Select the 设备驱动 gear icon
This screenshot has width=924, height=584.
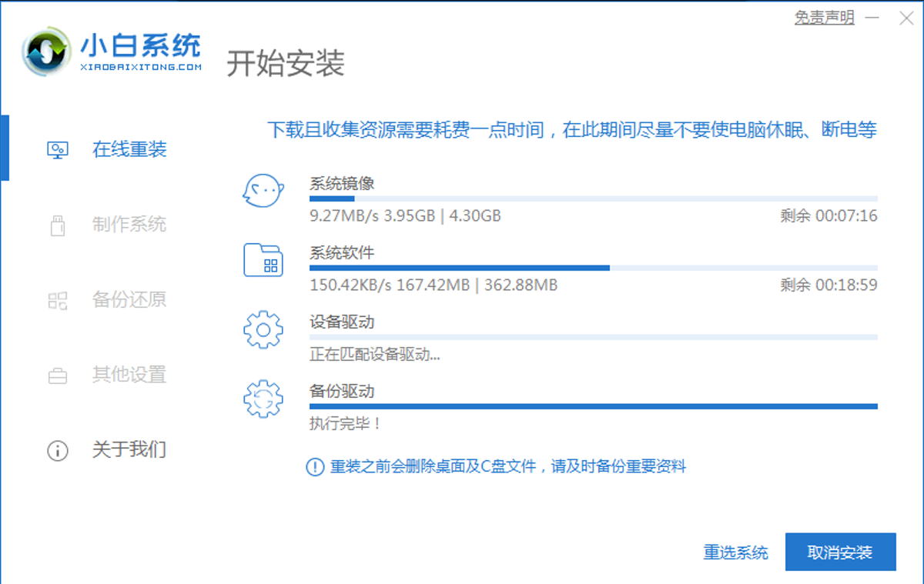pos(263,329)
